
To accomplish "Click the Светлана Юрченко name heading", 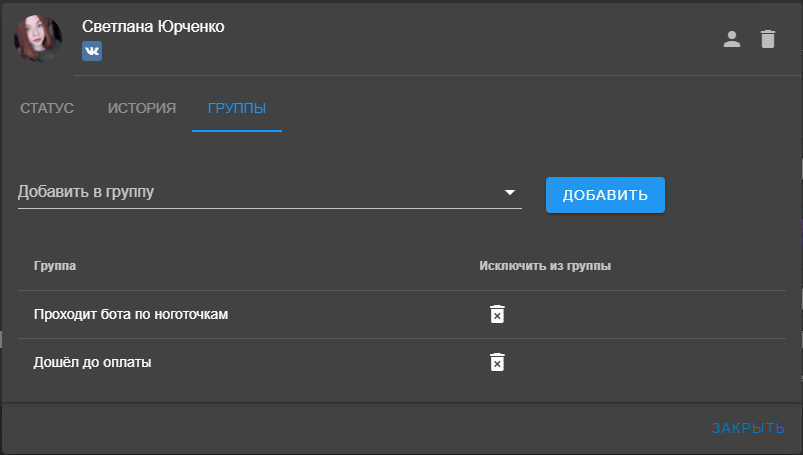I will pos(153,26).
